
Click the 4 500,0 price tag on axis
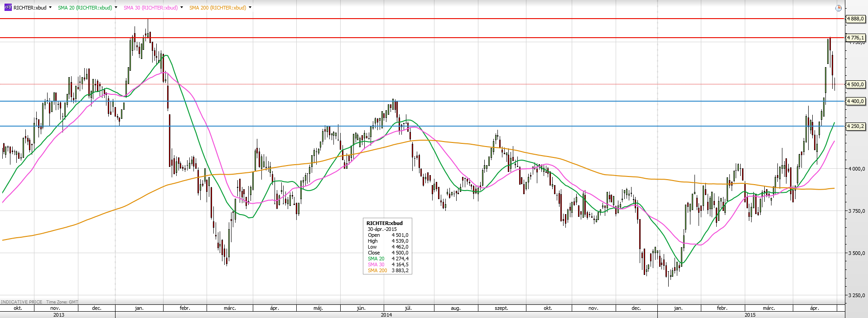click(856, 84)
